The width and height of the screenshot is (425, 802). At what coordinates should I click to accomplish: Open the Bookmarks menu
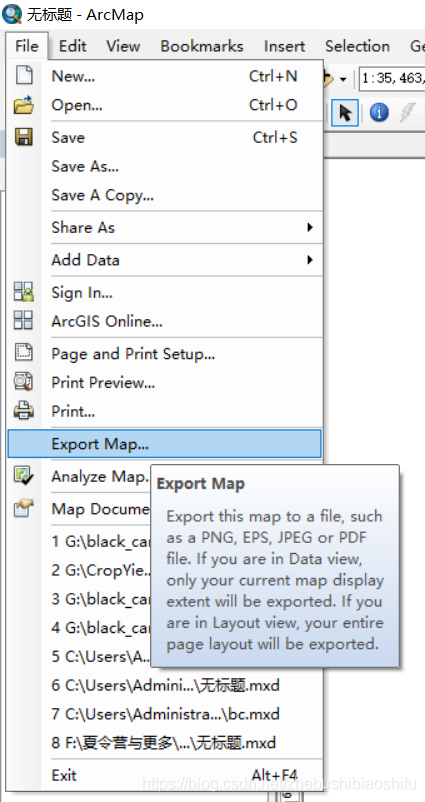point(202,46)
